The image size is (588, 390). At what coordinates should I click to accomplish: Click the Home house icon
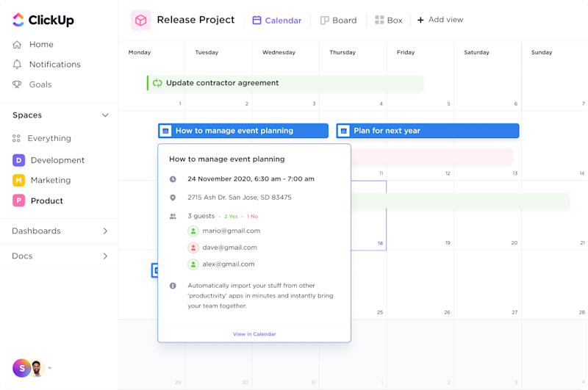coord(17,45)
